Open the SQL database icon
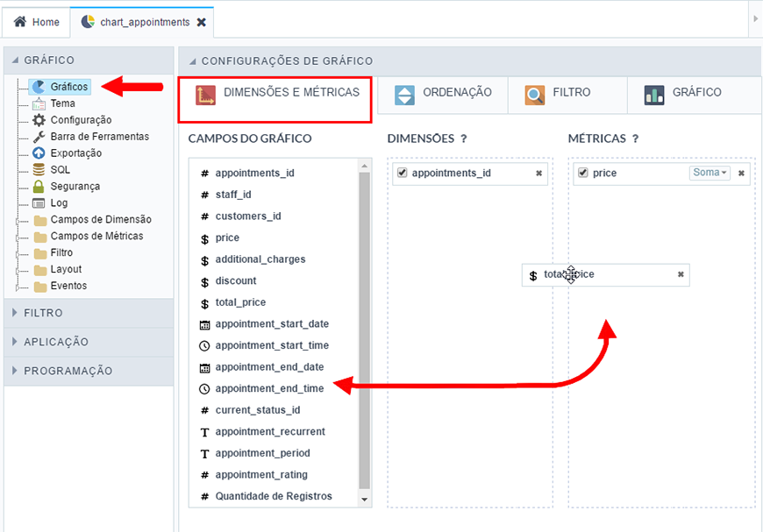The height and width of the screenshot is (532, 763). point(39,170)
